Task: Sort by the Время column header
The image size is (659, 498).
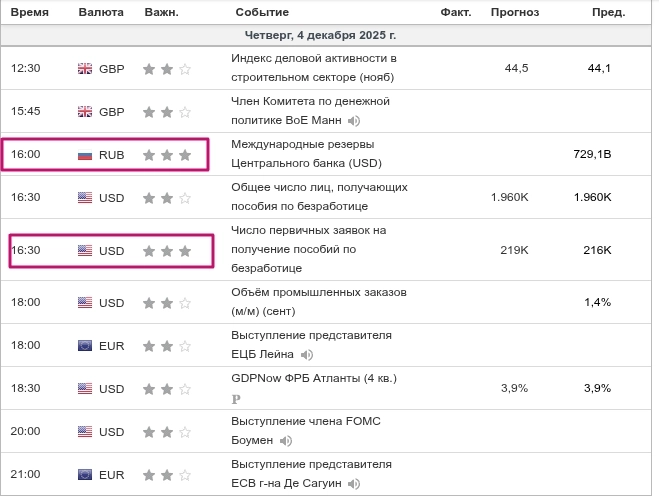Action: pyautogui.click(x=28, y=12)
